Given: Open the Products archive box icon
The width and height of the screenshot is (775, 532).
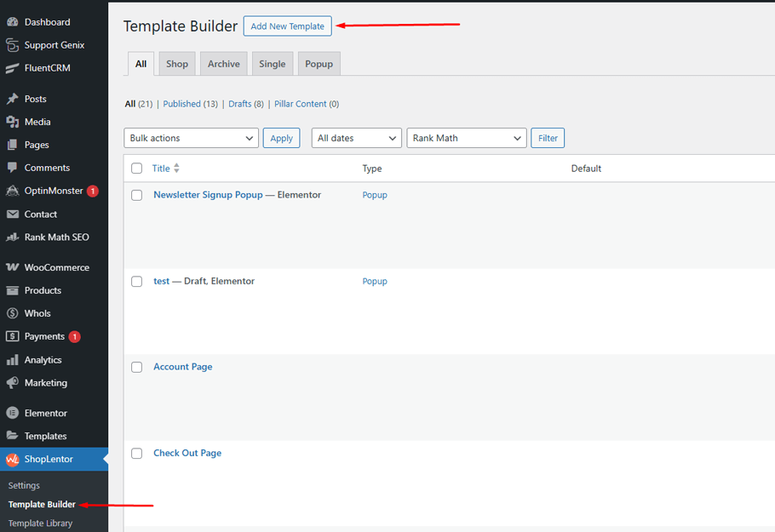Looking at the screenshot, I should pos(13,290).
